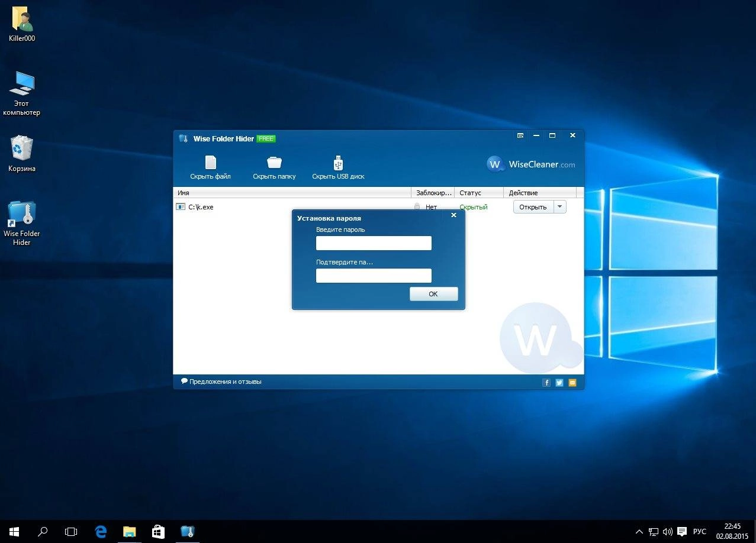Open Task View on taskbar
Image resolution: width=756 pixels, height=543 pixels.
point(71,532)
